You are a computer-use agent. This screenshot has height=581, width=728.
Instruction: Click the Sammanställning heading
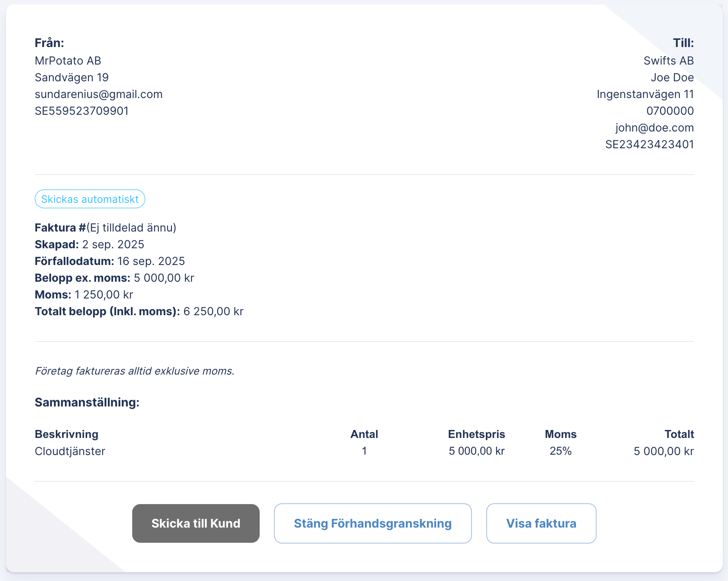pyautogui.click(x=87, y=402)
